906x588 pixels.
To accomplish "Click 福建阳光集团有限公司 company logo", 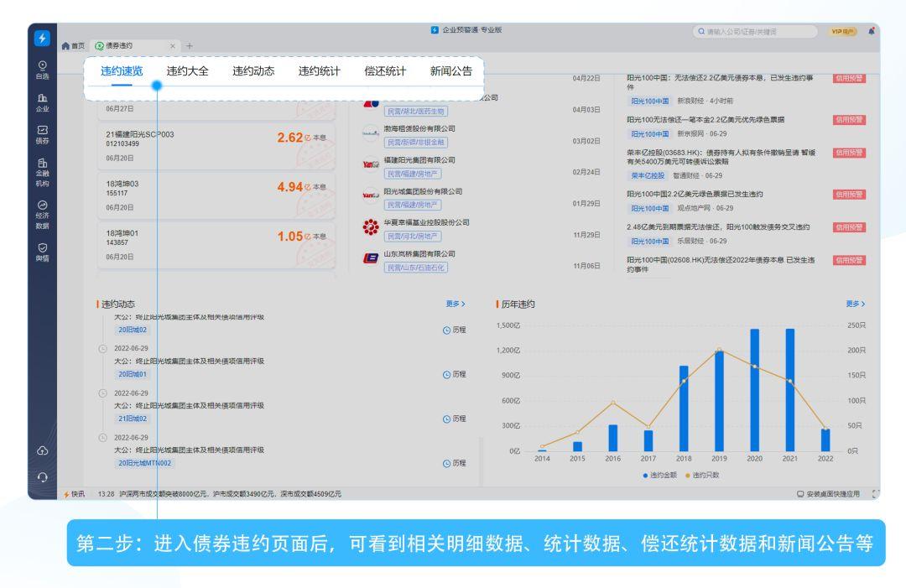I will 371,164.
